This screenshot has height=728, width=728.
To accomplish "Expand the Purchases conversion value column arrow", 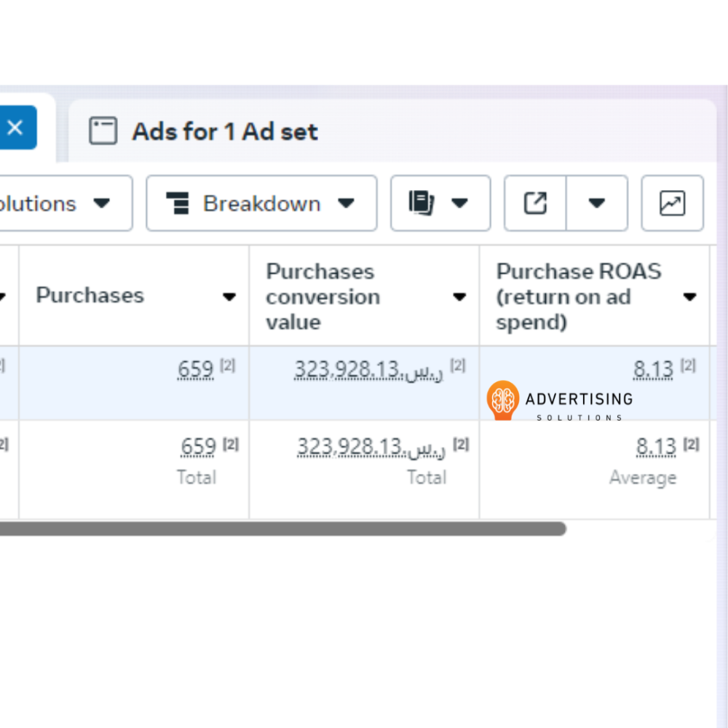I will [459, 296].
